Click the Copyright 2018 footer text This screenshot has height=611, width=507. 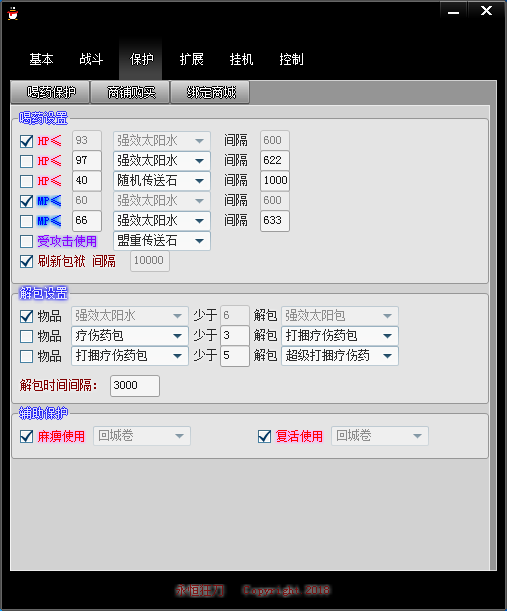pyautogui.click(x=286, y=591)
